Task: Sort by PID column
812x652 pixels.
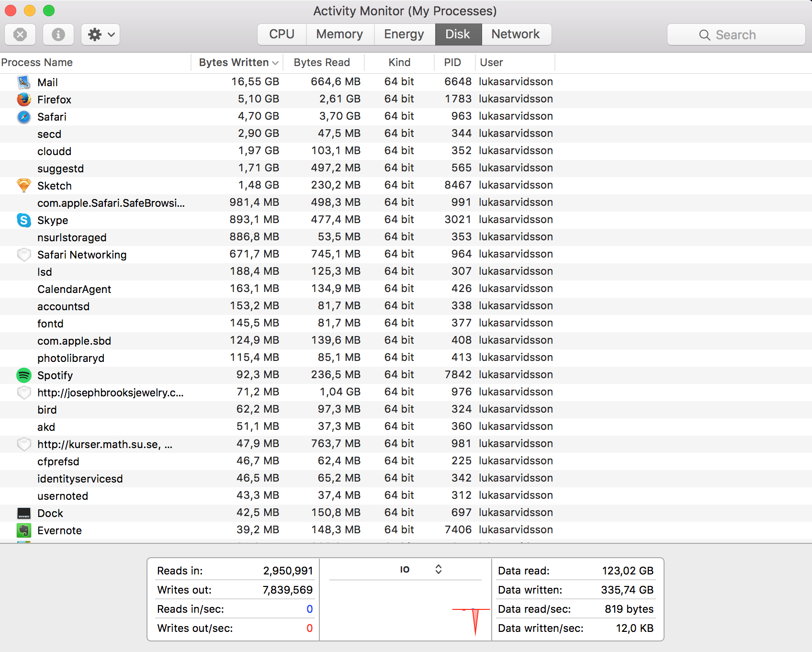Action: [454, 62]
